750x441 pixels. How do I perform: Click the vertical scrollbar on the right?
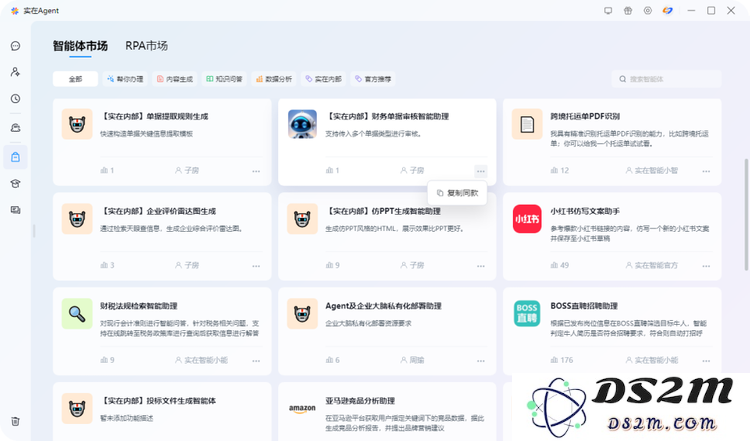[746, 215]
